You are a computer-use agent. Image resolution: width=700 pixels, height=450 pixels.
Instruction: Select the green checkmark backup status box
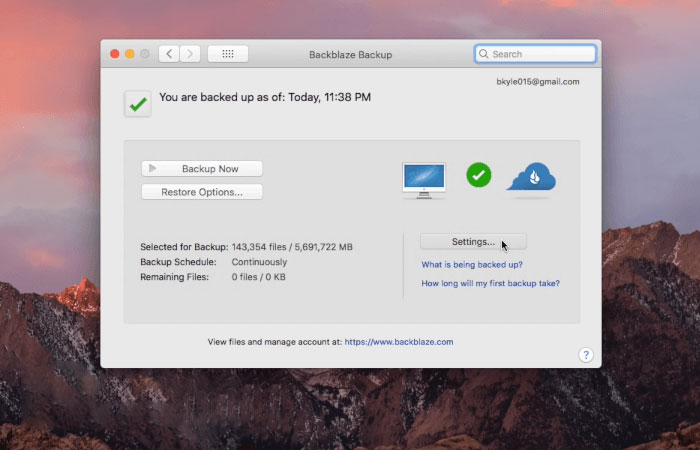138,104
